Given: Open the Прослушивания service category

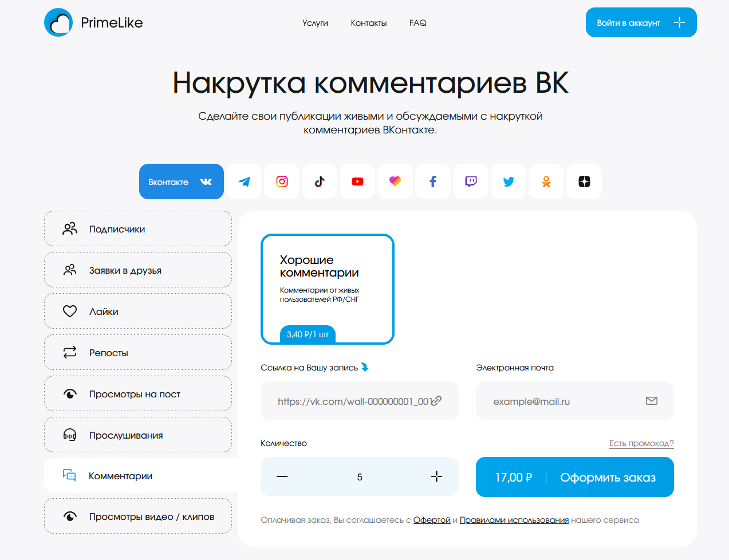Looking at the screenshot, I should click(138, 435).
